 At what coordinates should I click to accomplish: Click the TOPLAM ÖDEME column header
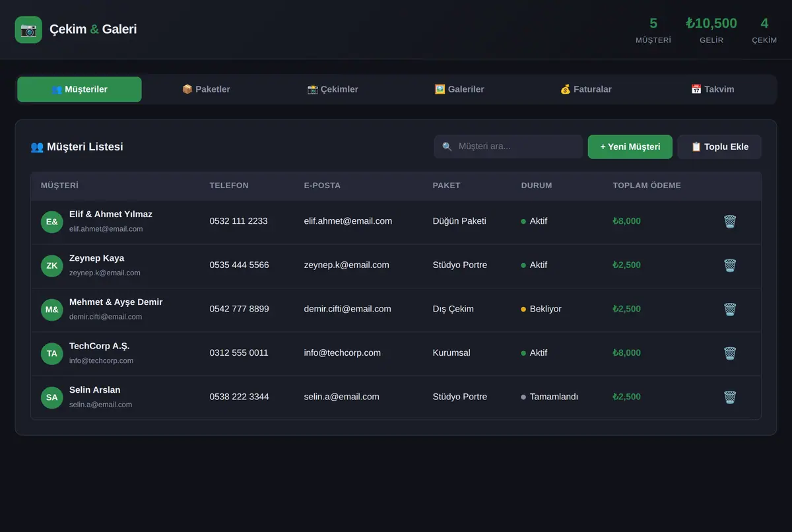(647, 185)
